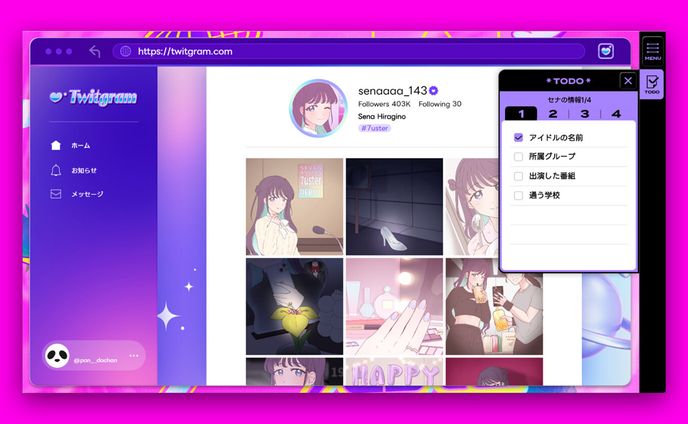Open three-dot options next to @pan__dochan
This screenshot has height=424, width=688.
tap(134, 356)
